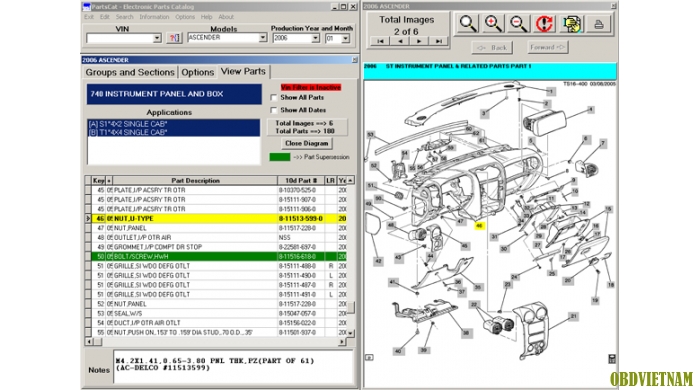Print the diagram using printer icon

click(599, 24)
